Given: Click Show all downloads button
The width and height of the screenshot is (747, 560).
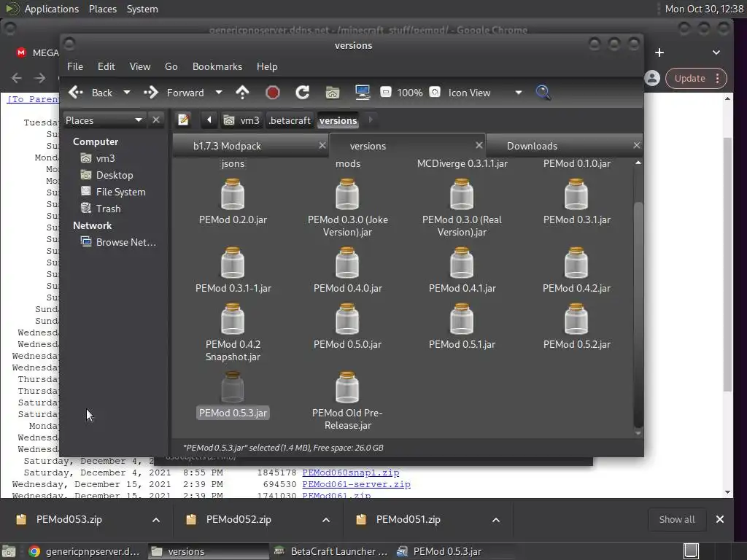Looking at the screenshot, I should point(676,519).
